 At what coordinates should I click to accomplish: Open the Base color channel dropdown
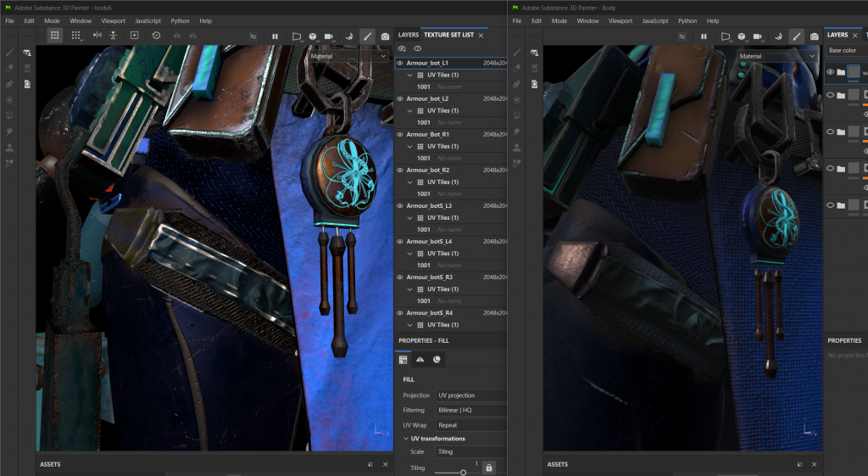846,50
